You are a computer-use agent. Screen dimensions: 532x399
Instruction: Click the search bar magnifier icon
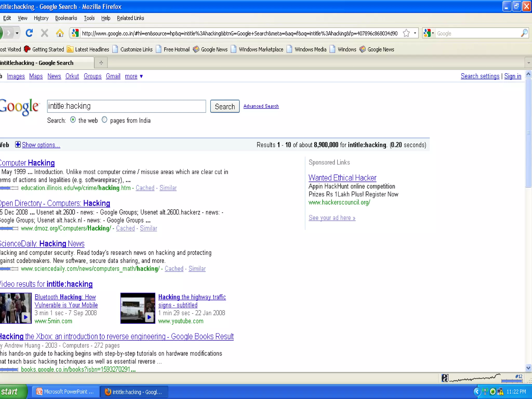524,33
